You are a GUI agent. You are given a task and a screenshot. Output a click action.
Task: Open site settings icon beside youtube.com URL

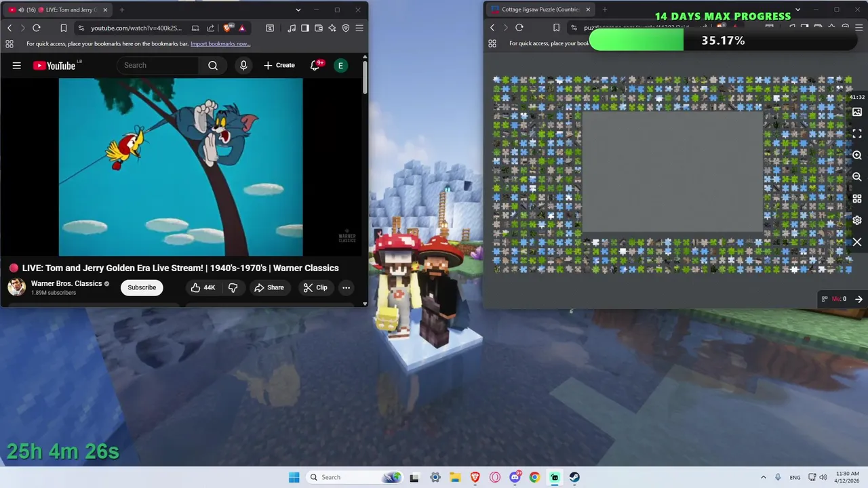pyautogui.click(x=81, y=28)
